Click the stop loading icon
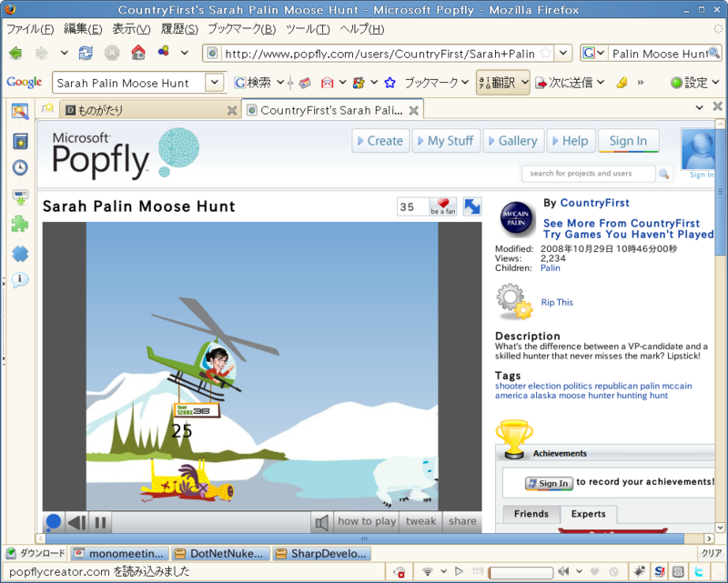 click(x=111, y=53)
